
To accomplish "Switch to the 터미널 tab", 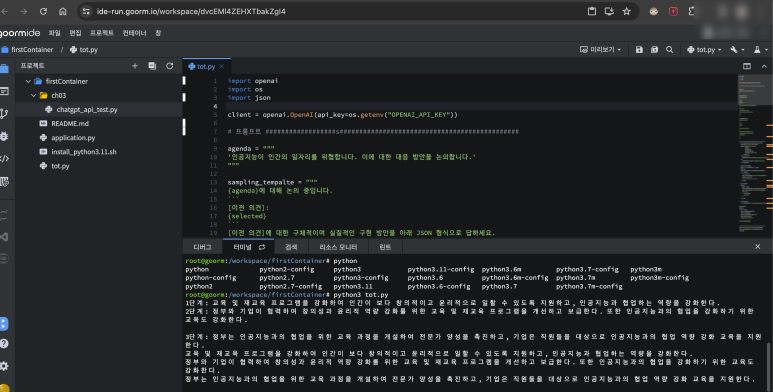I will [248, 247].
